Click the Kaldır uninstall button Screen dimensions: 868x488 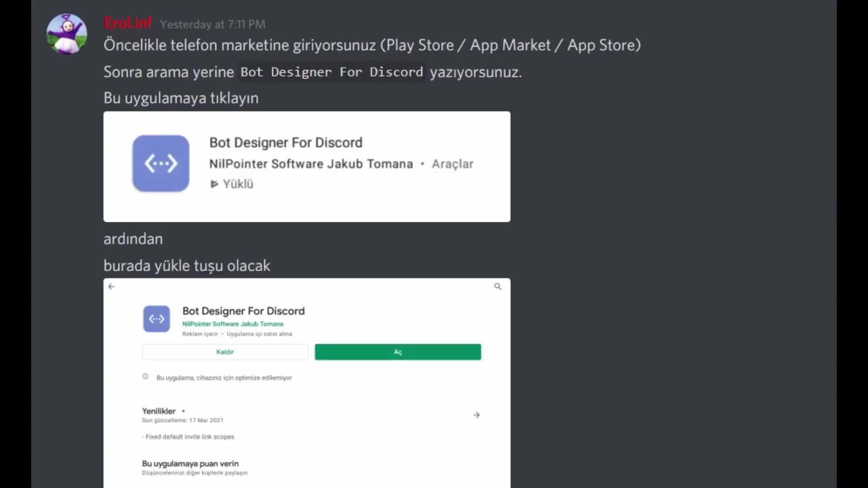click(225, 352)
